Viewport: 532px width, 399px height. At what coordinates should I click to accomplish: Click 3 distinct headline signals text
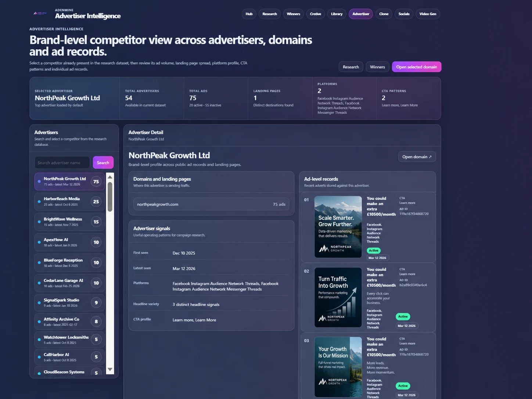[x=196, y=305]
